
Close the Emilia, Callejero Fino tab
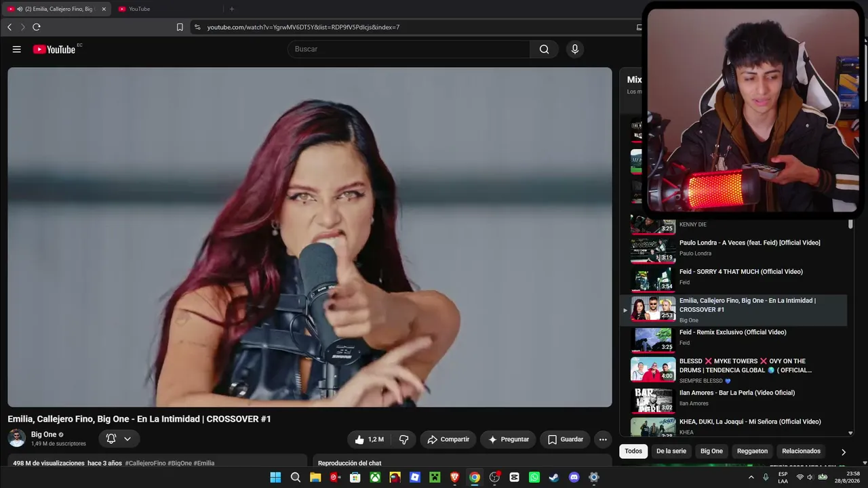104,9
